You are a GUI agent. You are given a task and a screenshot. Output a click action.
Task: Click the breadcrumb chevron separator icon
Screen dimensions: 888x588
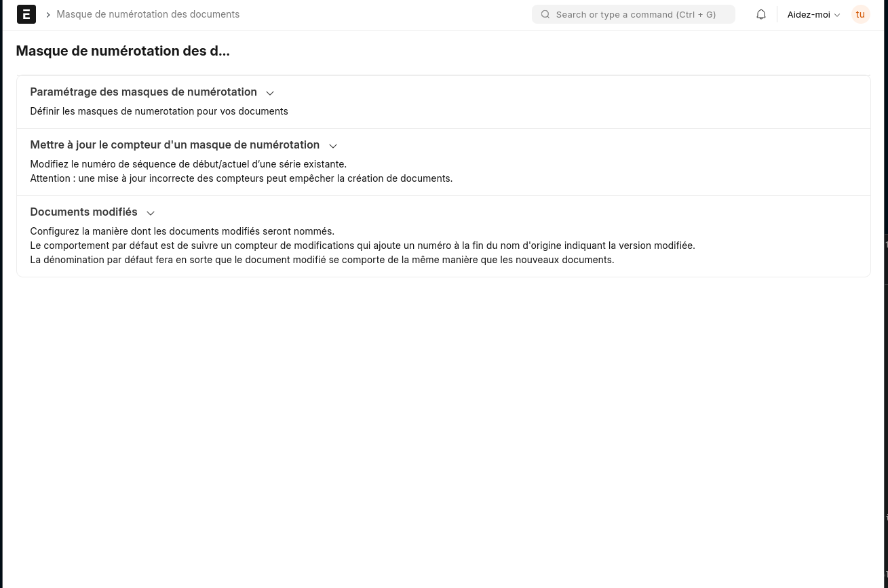(x=48, y=14)
